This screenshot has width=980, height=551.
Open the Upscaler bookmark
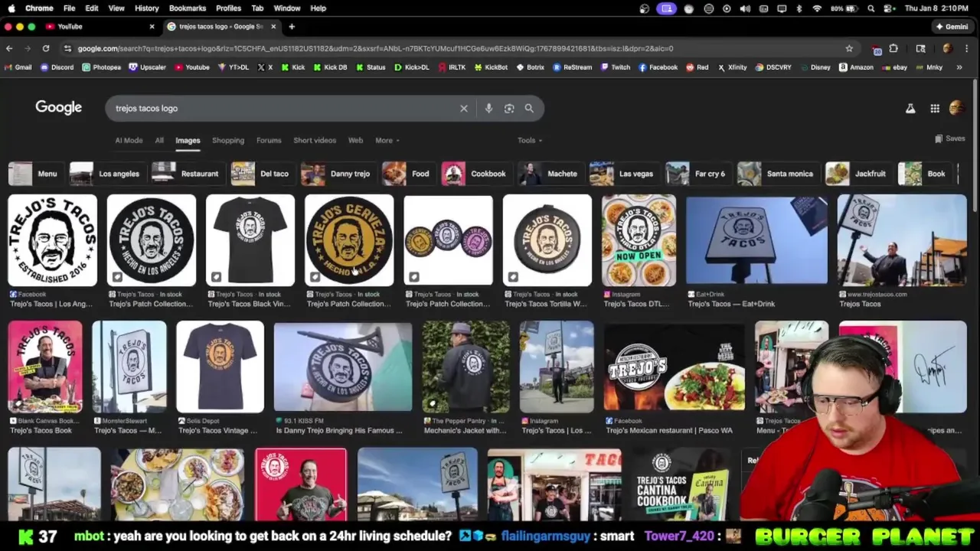[147, 67]
